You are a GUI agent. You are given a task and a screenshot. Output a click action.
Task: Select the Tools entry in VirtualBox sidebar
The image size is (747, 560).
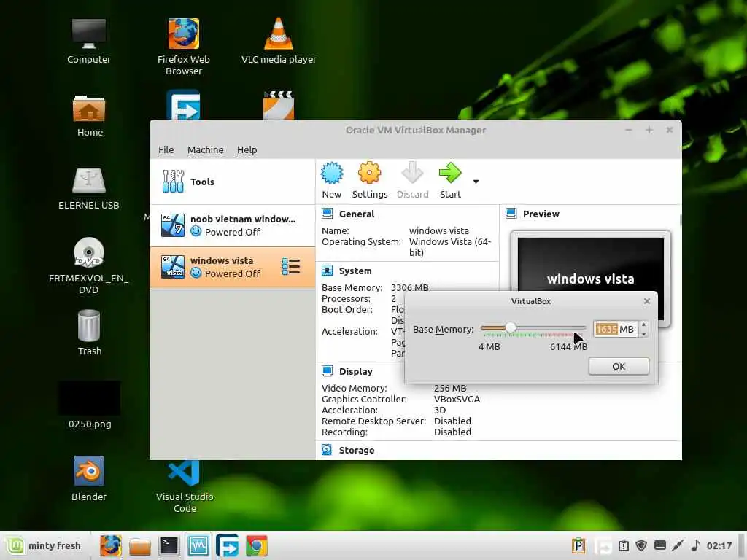pos(233,182)
